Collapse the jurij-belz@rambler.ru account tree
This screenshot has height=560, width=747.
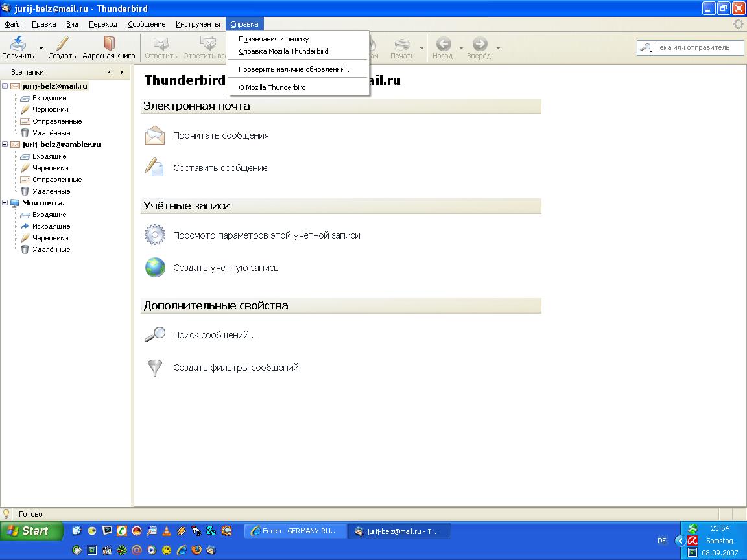point(5,145)
